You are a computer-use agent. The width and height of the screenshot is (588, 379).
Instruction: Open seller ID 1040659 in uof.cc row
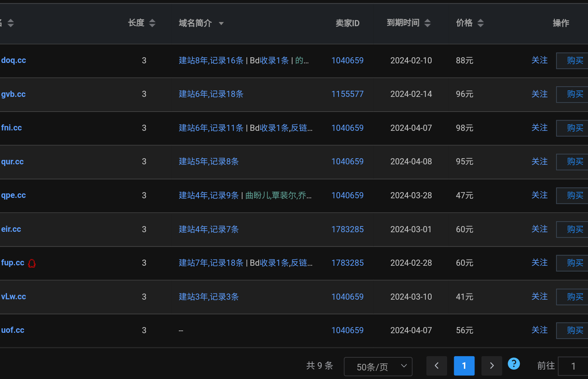click(x=347, y=330)
